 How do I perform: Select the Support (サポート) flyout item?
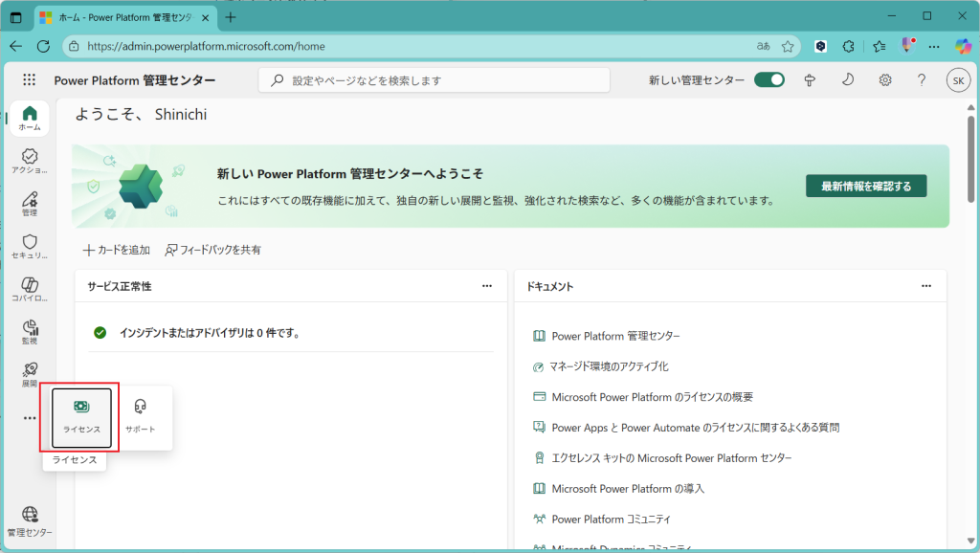(x=140, y=417)
